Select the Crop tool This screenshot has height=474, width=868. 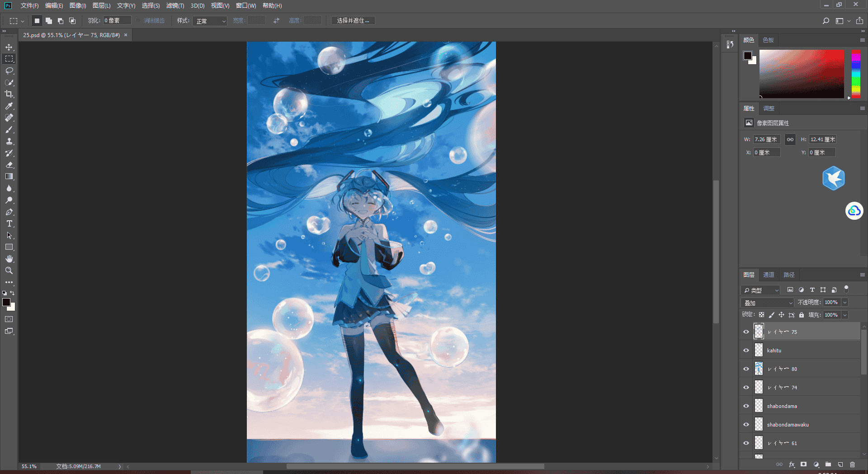point(9,94)
